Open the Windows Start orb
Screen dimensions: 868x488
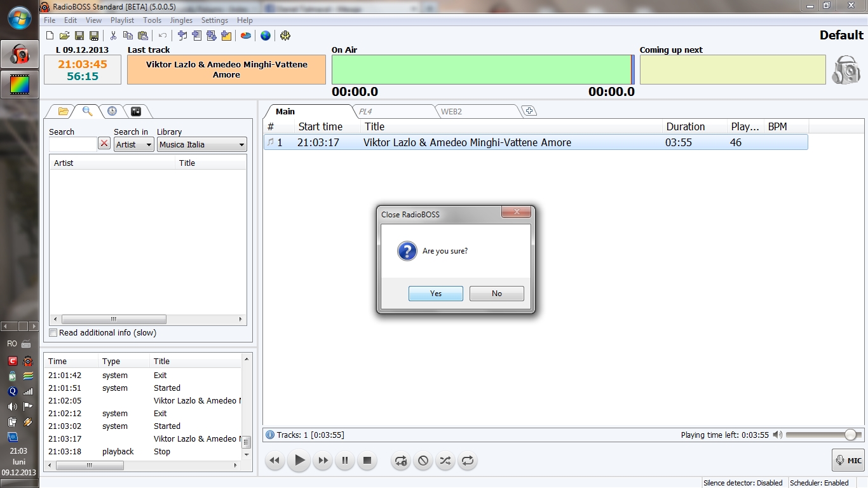[20, 18]
